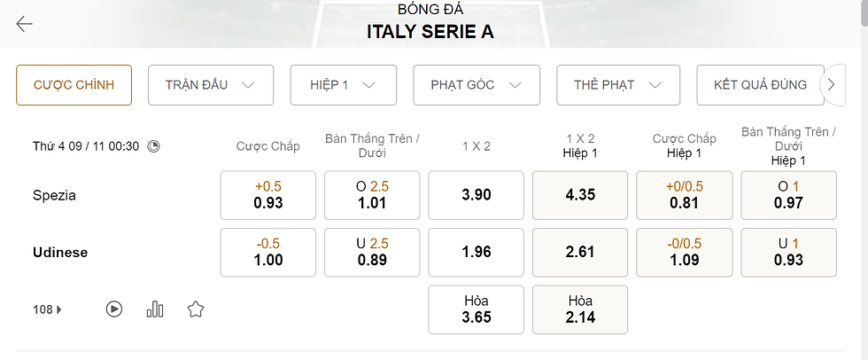868x360 pixels.
Task: Select first-half draw Hòa at 2.14
Action: point(580,309)
